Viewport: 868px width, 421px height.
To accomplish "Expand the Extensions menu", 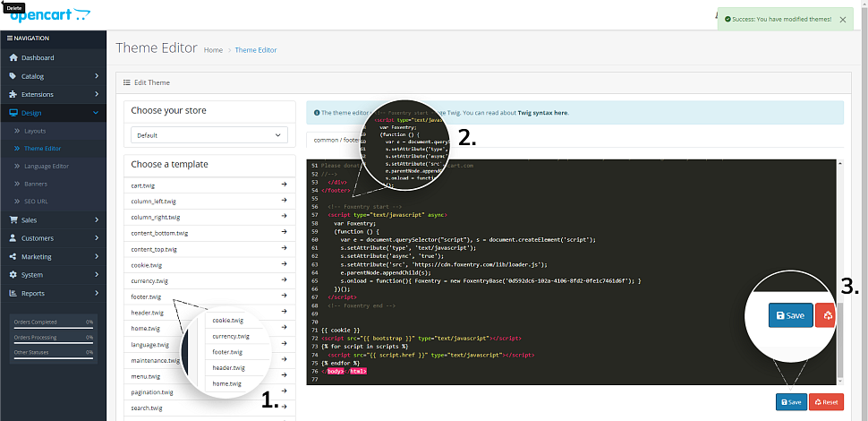I will point(53,94).
